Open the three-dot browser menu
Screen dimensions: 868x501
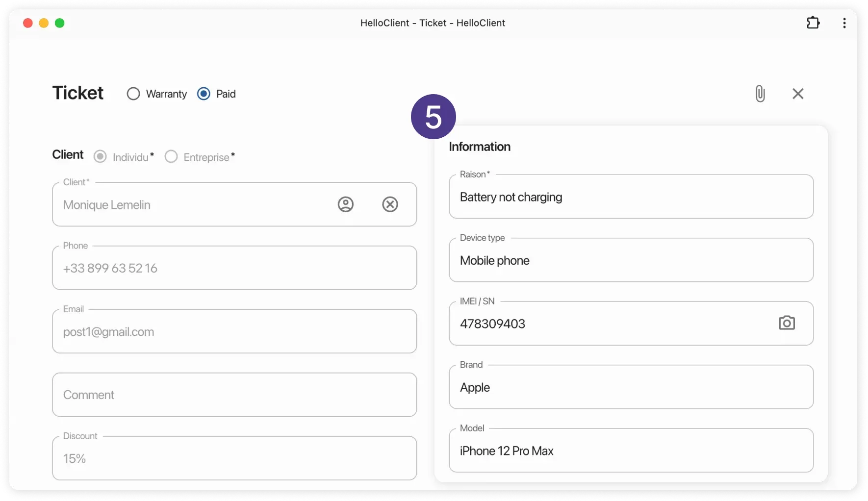pos(844,23)
